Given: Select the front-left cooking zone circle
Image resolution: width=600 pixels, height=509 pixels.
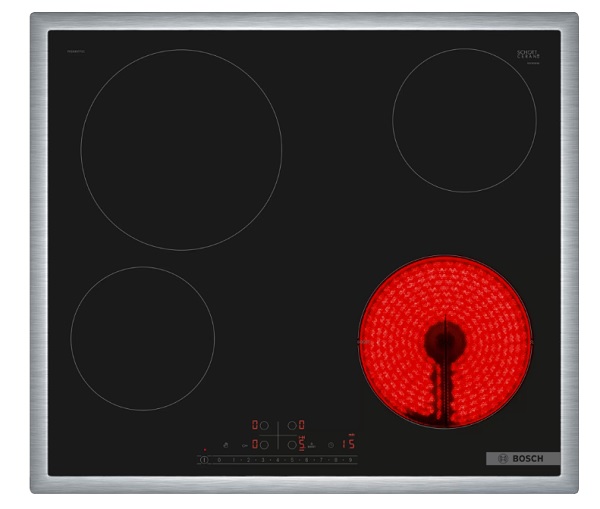Looking at the screenshot, I should [264, 445].
